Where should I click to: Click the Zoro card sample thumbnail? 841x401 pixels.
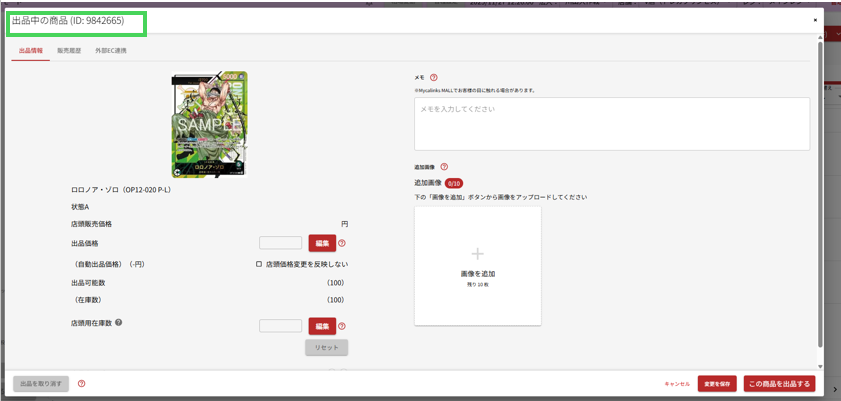(209, 124)
